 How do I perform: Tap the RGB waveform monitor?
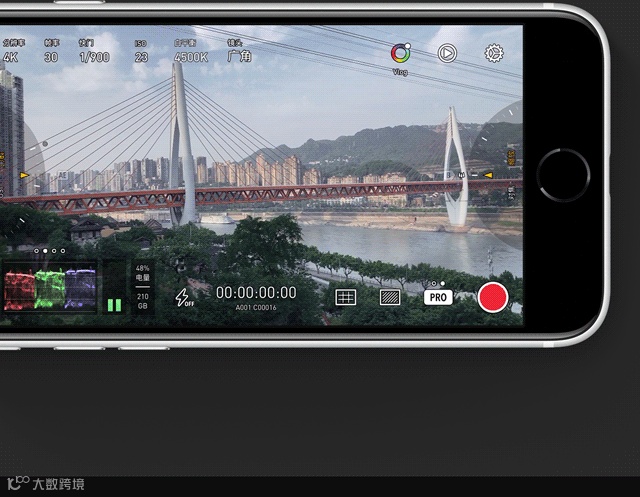(x=50, y=289)
